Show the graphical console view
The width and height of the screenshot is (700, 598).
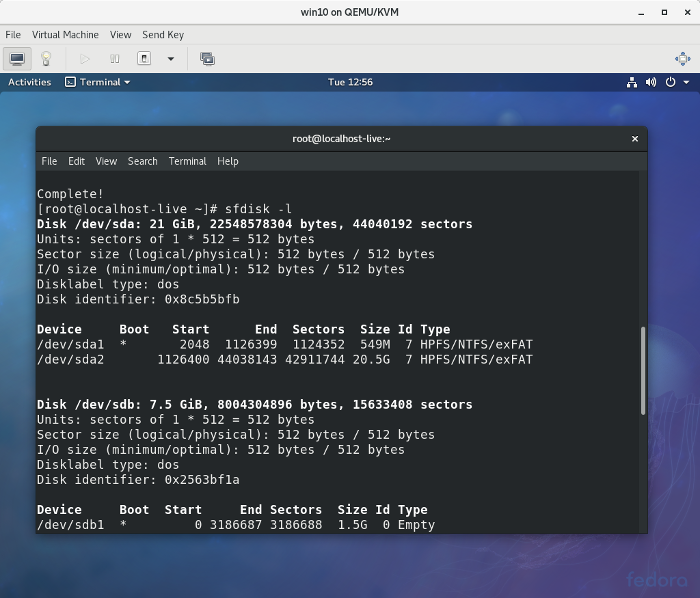point(18,59)
